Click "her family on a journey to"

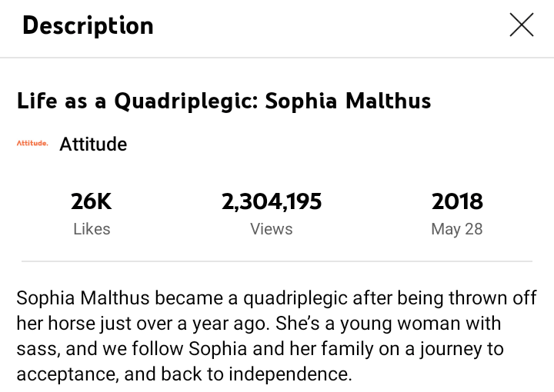pos(400,349)
